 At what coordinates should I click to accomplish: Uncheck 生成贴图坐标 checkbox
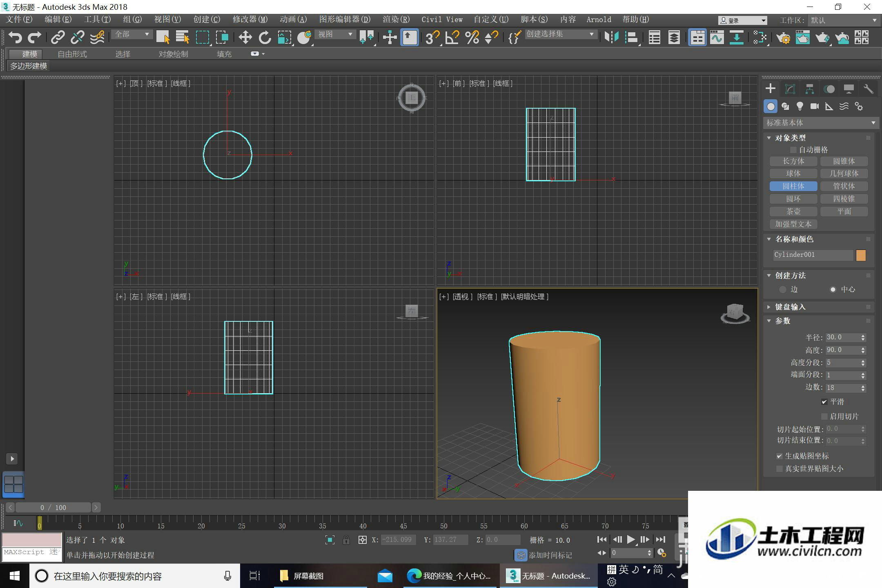780,456
